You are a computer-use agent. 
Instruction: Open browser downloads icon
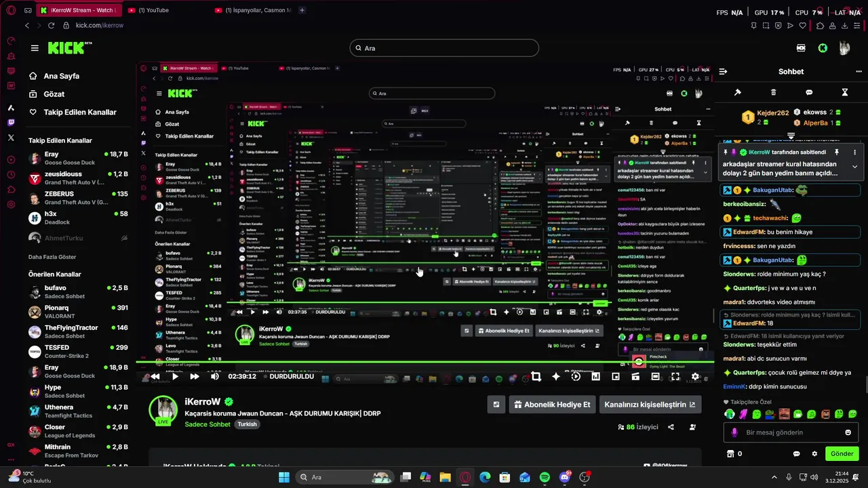845,26
